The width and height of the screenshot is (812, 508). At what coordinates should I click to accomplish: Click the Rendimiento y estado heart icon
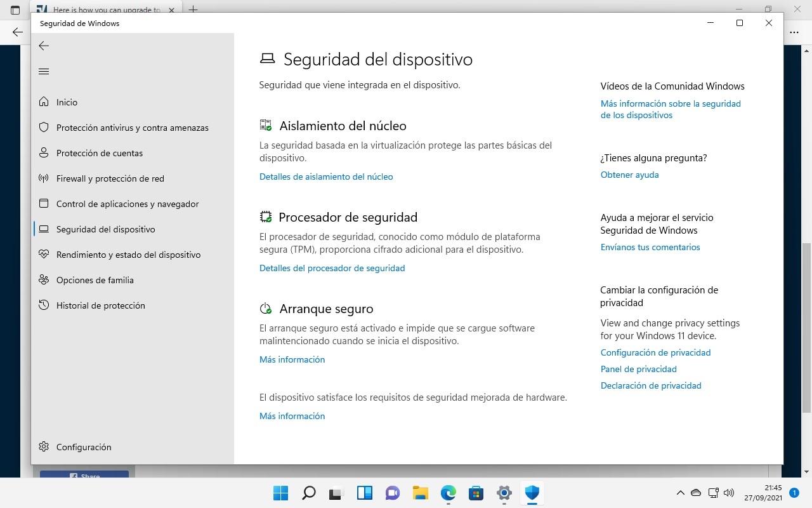[x=44, y=255]
